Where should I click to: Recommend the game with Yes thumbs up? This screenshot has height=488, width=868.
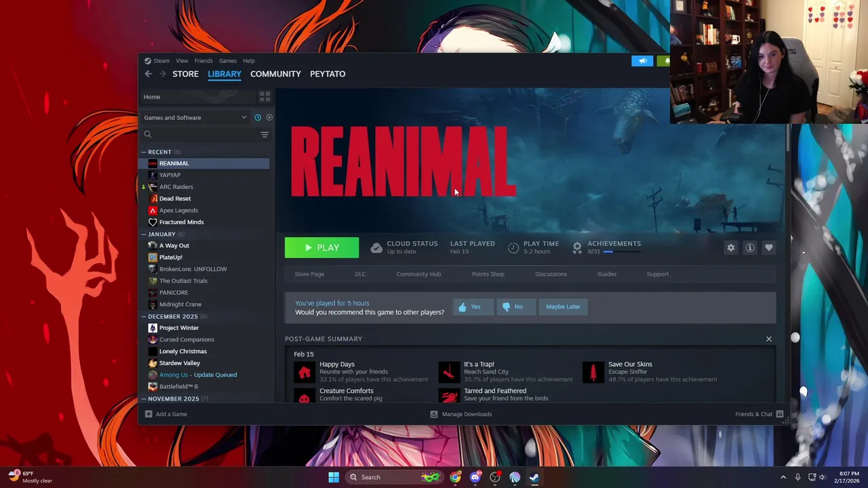click(473, 307)
